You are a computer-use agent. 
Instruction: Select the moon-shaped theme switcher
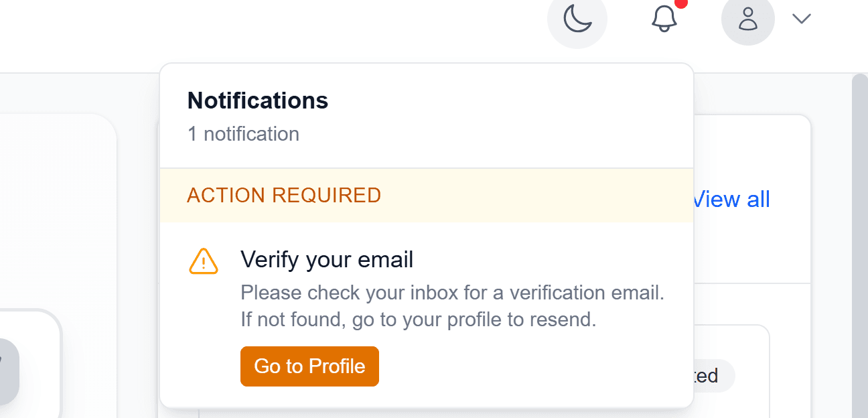577,20
